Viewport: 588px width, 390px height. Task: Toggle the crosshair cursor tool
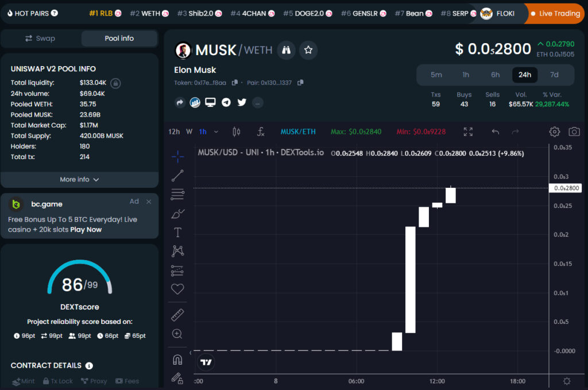point(177,155)
